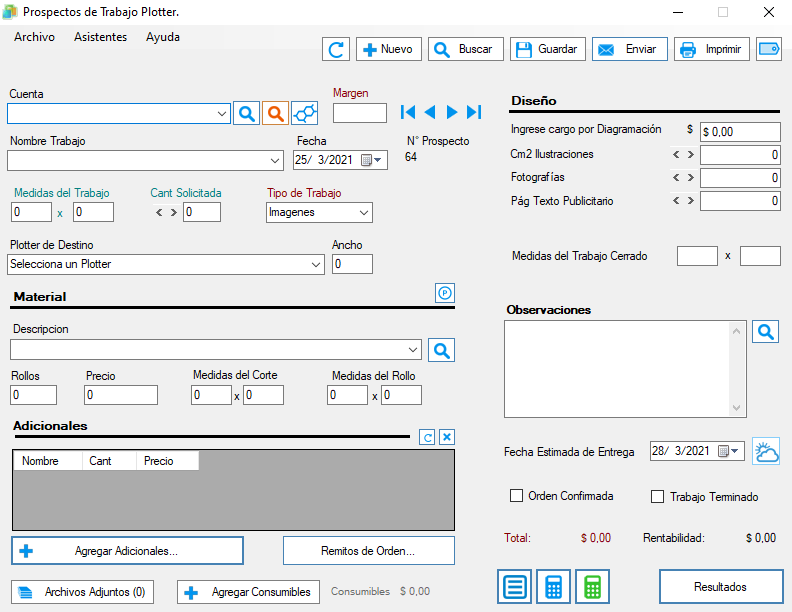Click the Margen input field

coord(360,113)
